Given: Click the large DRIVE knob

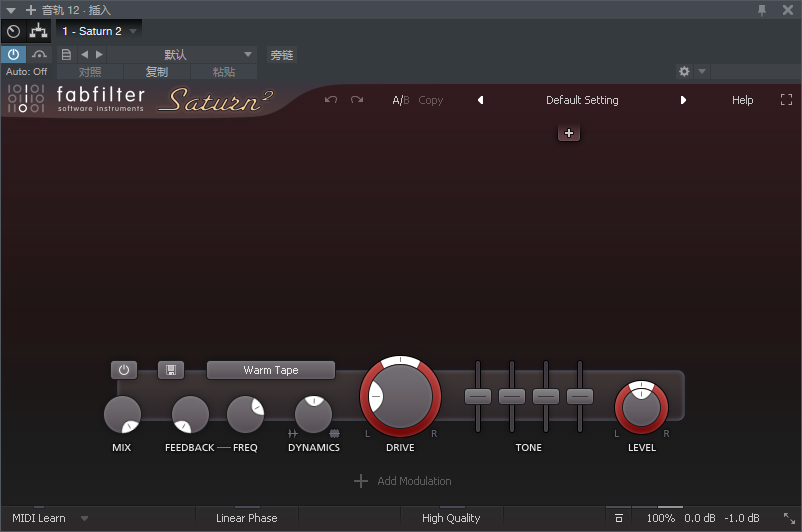Looking at the screenshot, I should tap(400, 396).
